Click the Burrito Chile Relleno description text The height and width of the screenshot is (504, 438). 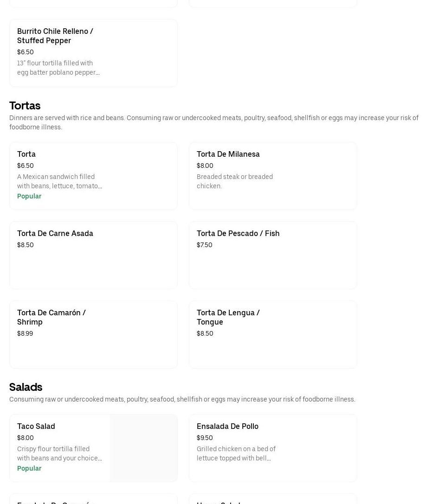click(58, 68)
